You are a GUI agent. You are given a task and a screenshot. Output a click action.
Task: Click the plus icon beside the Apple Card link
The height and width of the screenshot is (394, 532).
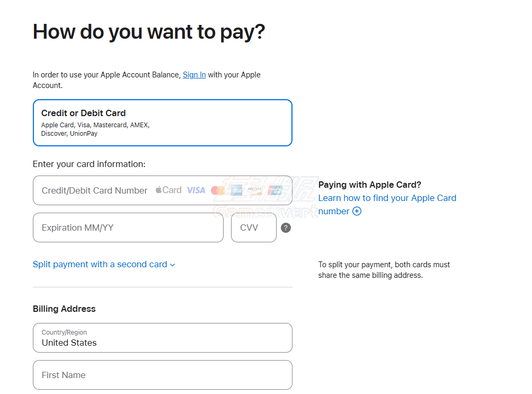point(357,211)
